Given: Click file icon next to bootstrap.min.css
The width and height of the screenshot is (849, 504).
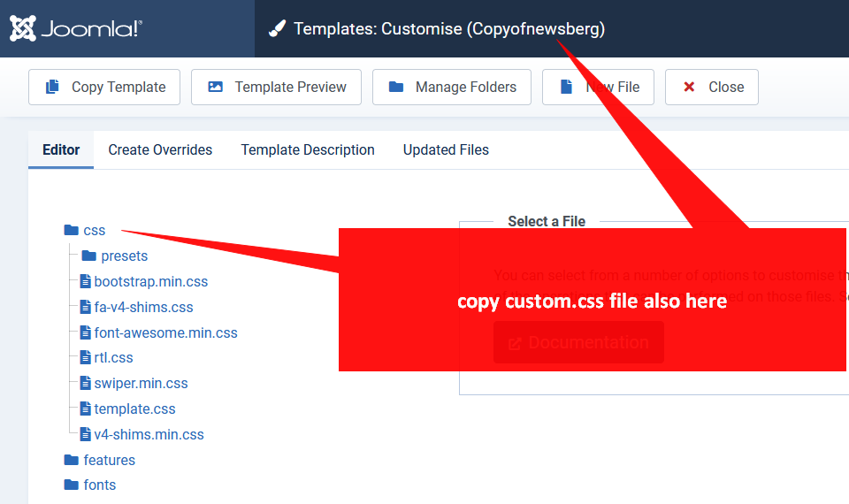Looking at the screenshot, I should click(x=86, y=281).
